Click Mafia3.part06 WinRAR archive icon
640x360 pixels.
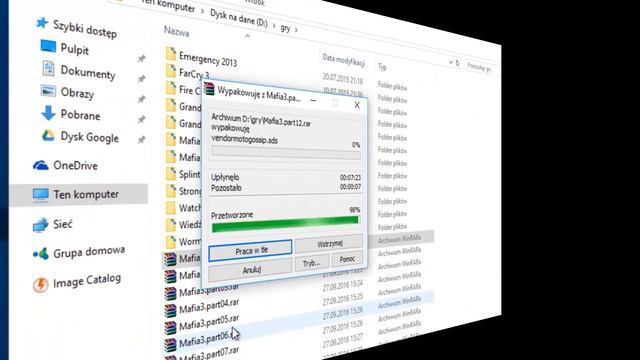tap(170, 345)
